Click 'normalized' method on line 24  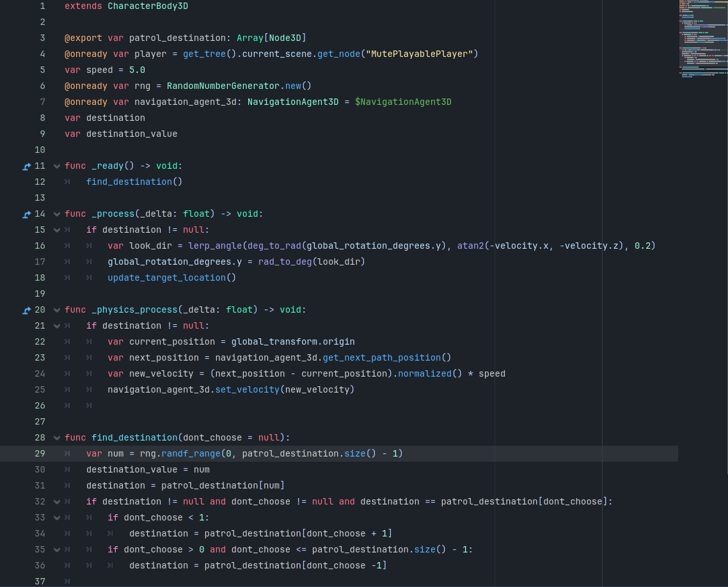click(x=425, y=374)
